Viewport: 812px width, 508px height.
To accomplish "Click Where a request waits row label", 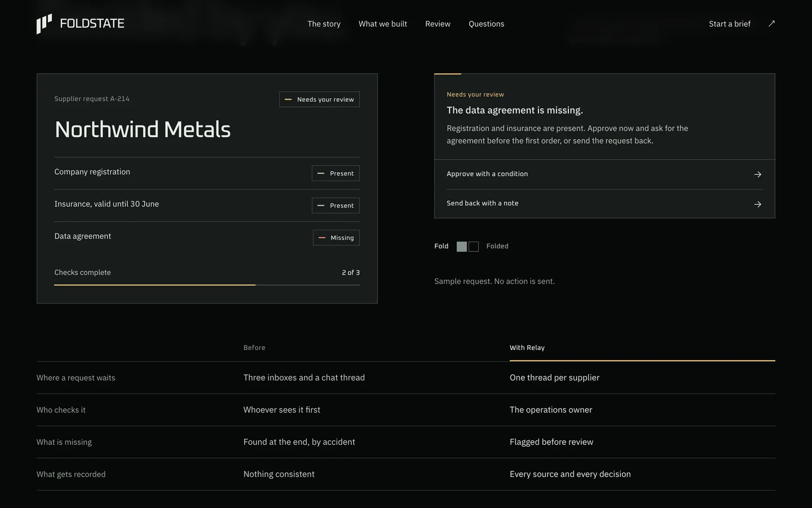I will tap(76, 378).
